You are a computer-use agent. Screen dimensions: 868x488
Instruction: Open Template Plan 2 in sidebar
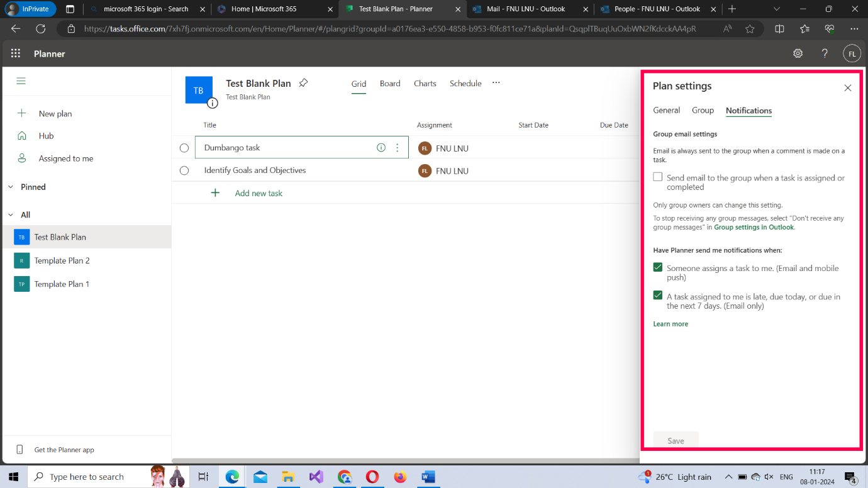pos(86,260)
